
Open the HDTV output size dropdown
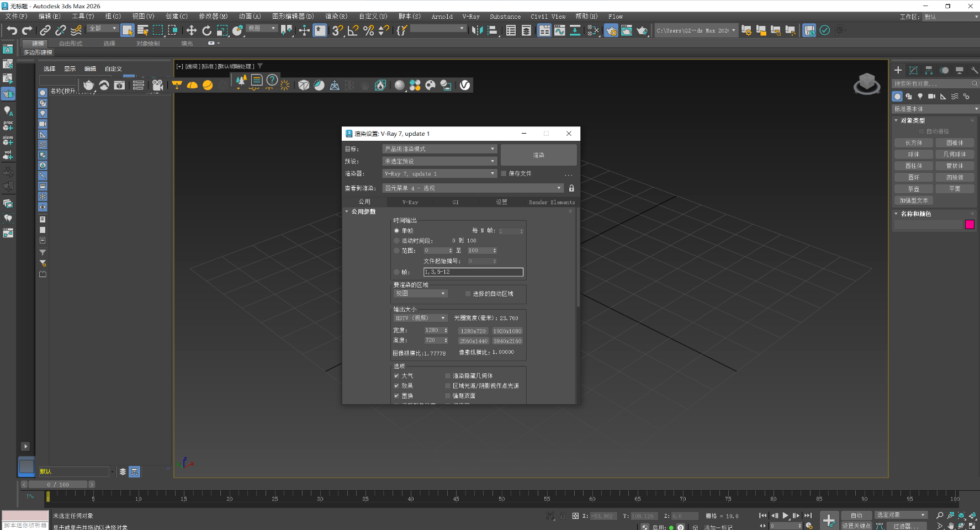pos(420,318)
